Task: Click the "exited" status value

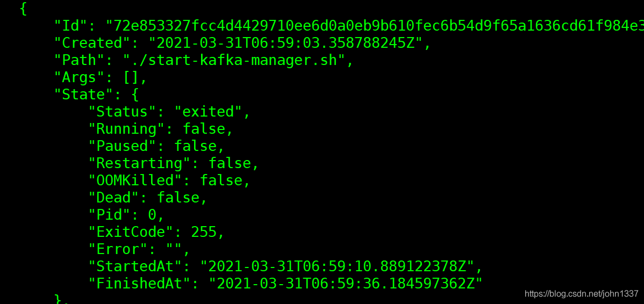Action: point(208,111)
